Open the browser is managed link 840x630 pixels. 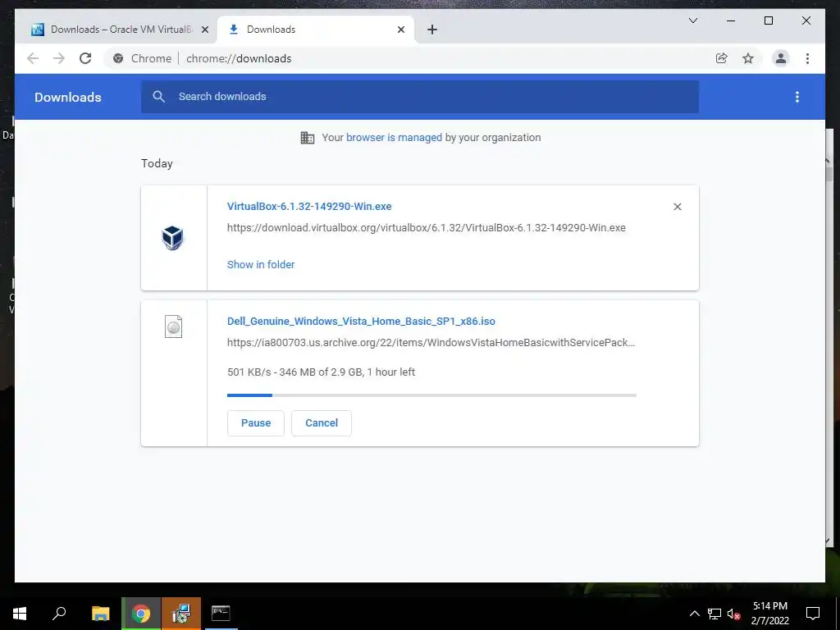[394, 138]
